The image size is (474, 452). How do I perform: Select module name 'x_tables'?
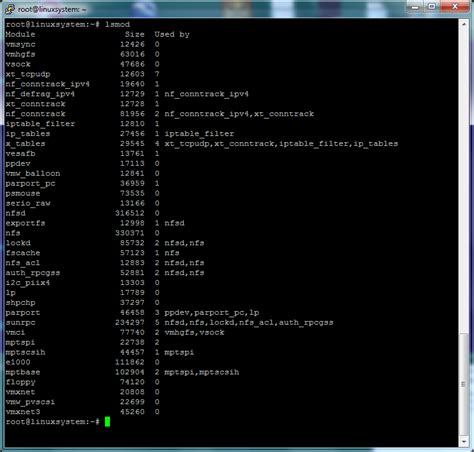25,144
